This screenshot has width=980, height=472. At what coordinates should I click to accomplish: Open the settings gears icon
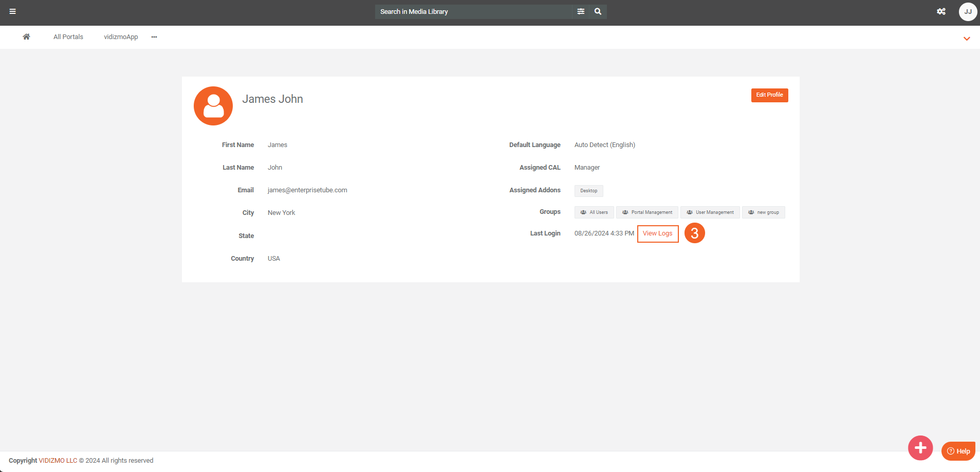(941, 11)
